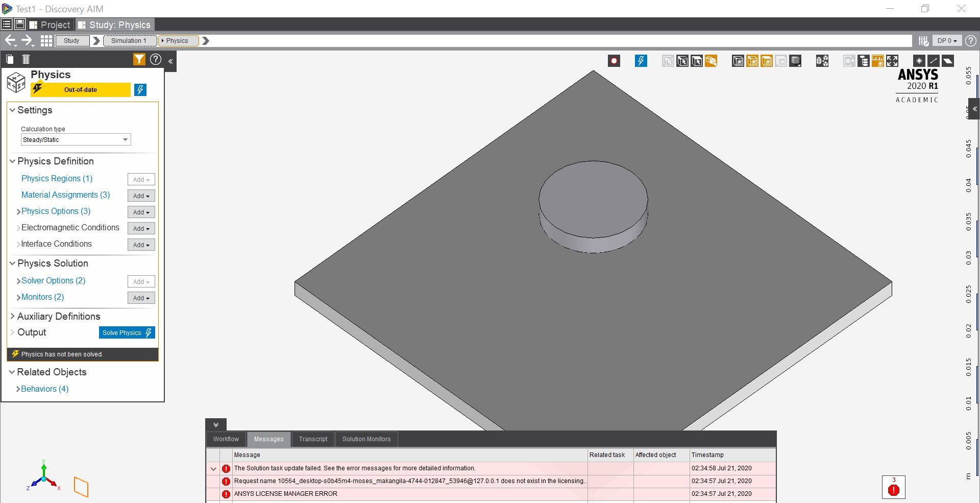
Task: Collapse the Physics Definition section
Action: tap(12, 161)
